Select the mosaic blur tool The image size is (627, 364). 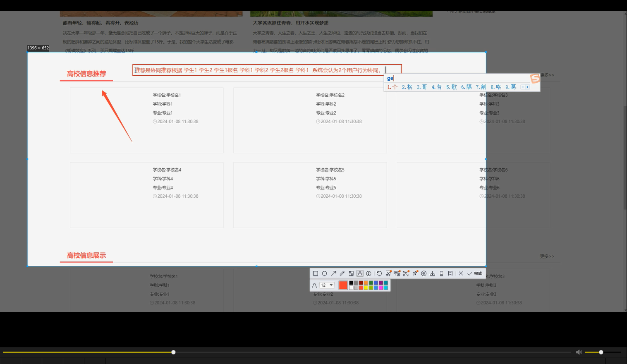351,273
